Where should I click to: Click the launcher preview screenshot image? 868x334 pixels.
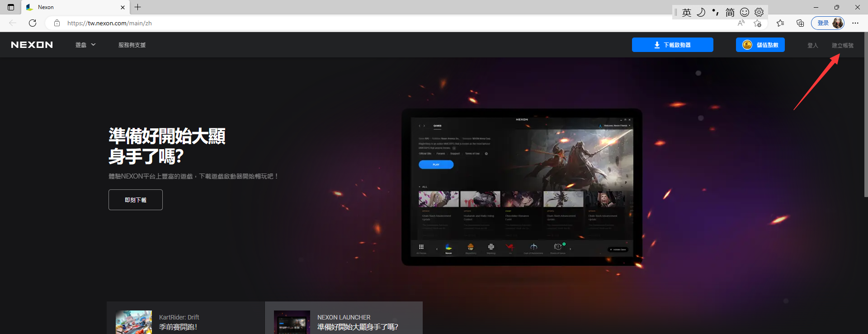point(522,187)
